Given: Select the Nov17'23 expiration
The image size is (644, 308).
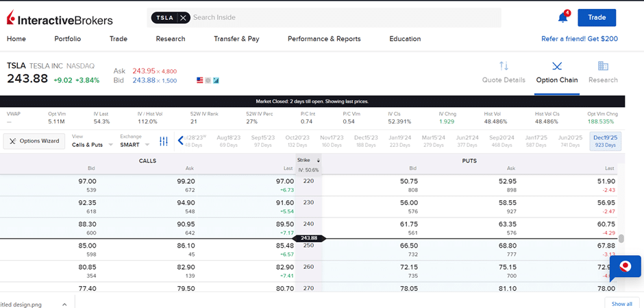Looking at the screenshot, I should coord(332,141).
